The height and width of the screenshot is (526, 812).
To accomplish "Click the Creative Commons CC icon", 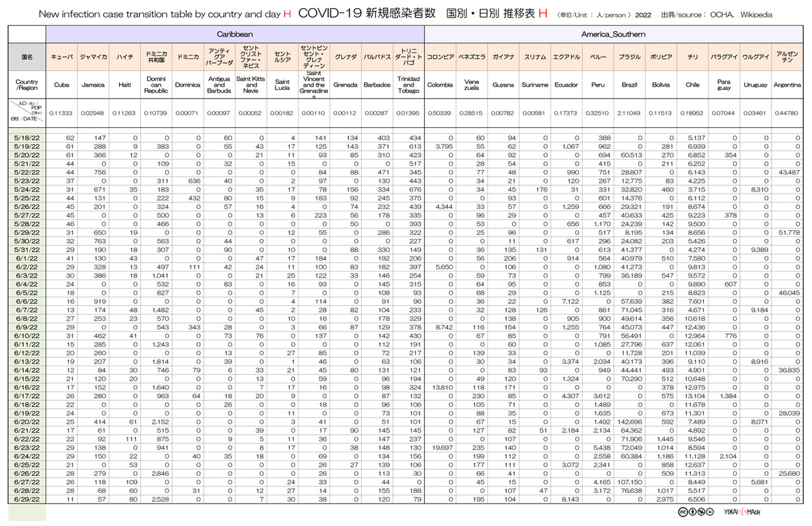I will (x=681, y=512).
